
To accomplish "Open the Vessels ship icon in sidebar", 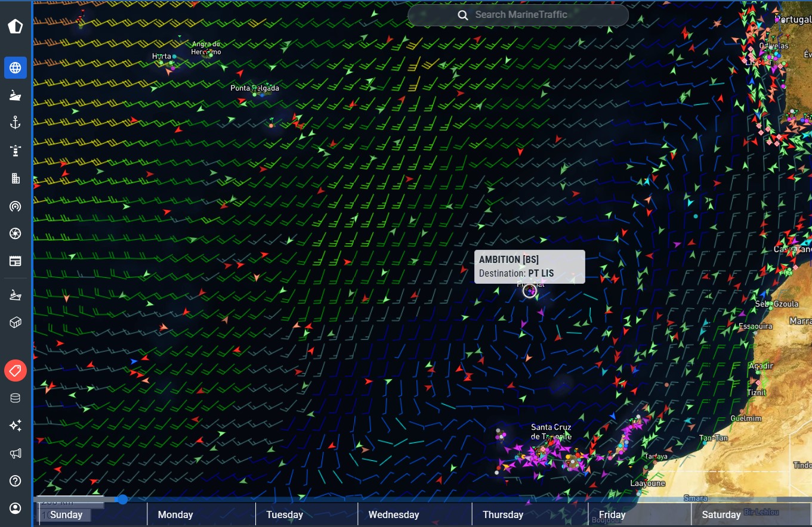I will click(x=16, y=95).
